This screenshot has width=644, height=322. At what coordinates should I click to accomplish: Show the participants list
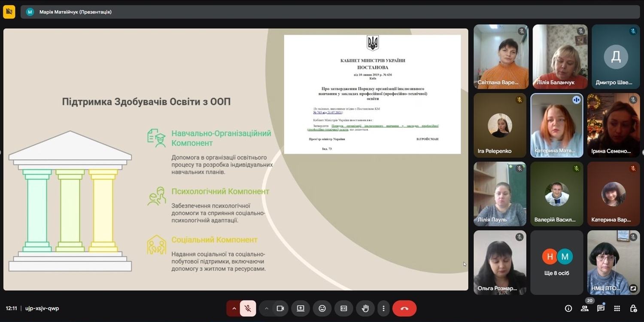(x=584, y=308)
